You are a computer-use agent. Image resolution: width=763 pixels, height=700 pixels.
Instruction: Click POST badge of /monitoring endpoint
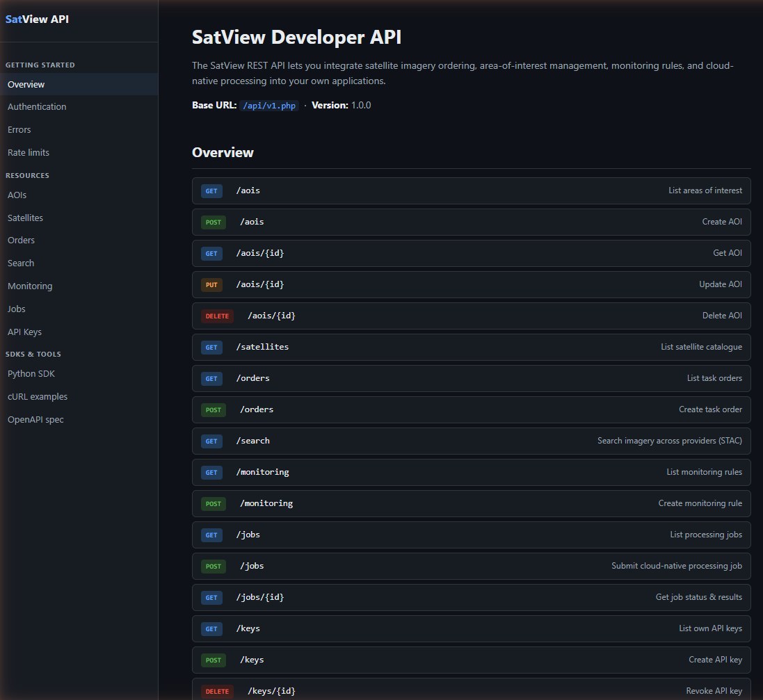coord(213,503)
